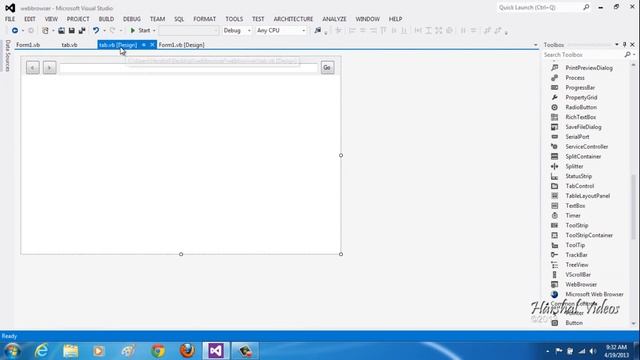Close the tab.vb [Design] document tab
The image size is (640, 360).
152,45
